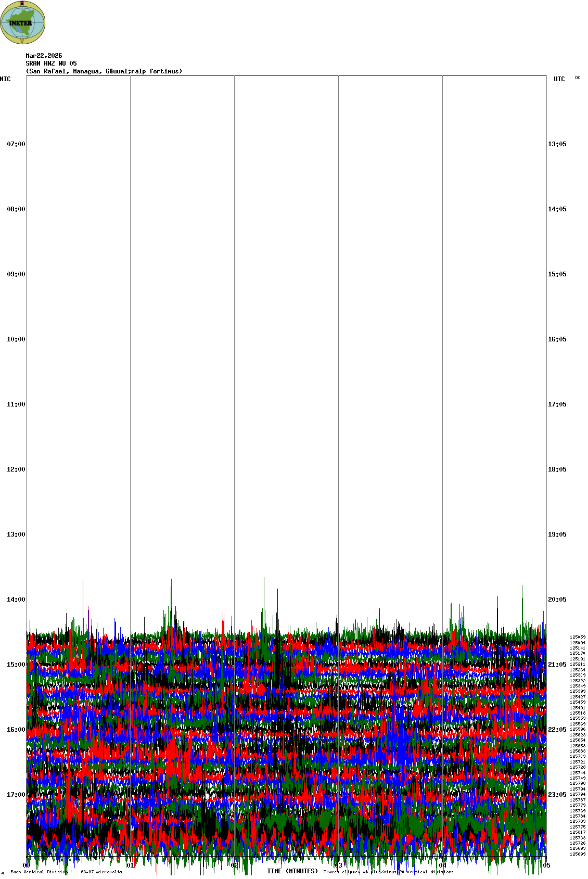Select the 07:00 local time marker
The height and width of the screenshot is (879, 588).
16,144
